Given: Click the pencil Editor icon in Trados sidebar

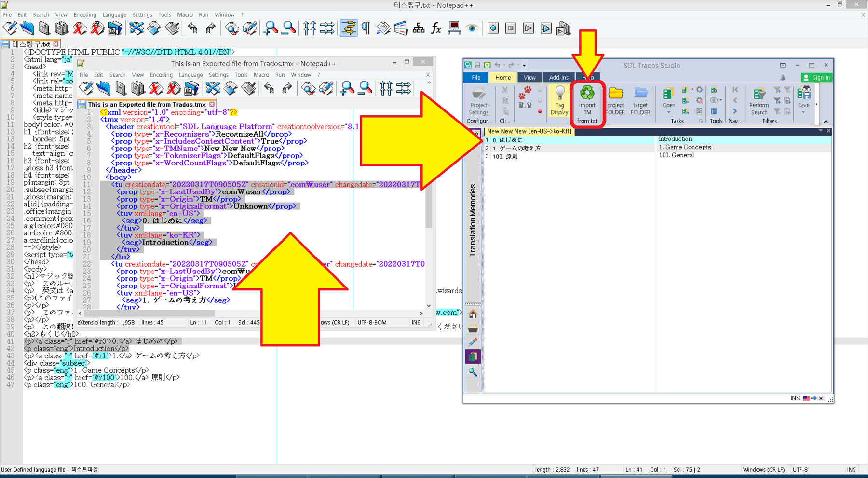Looking at the screenshot, I should tap(473, 342).
